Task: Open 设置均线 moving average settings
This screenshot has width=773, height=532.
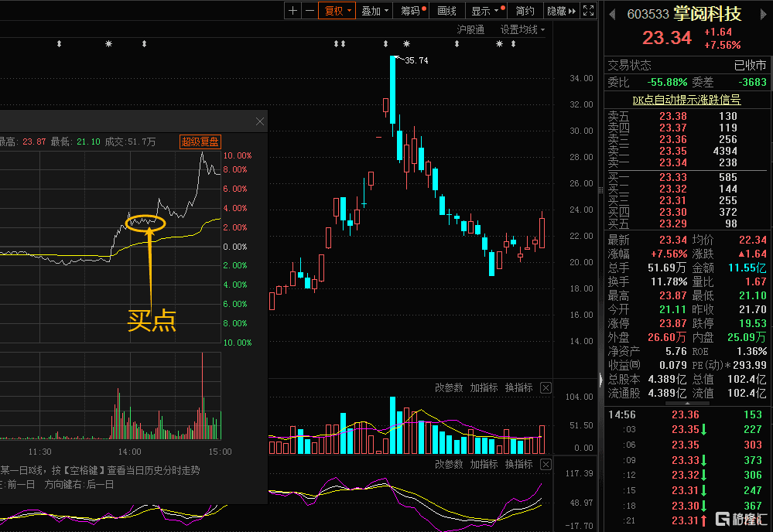Action: pyautogui.click(x=522, y=29)
